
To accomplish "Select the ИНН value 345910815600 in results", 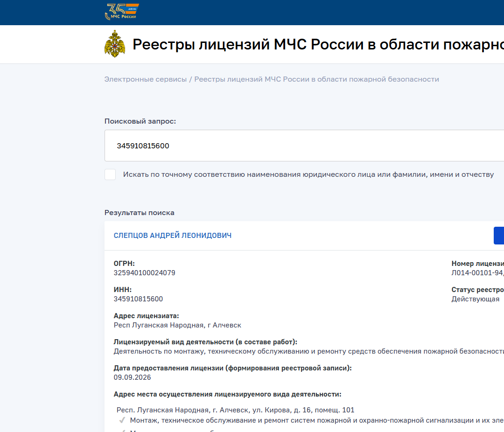I will pos(138,299).
